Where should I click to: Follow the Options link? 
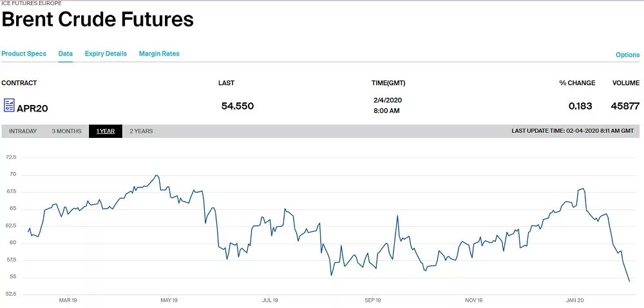point(627,55)
